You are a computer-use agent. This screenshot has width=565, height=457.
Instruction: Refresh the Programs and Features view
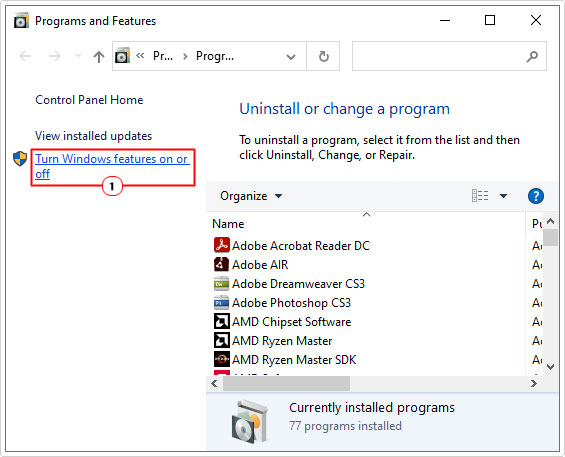[x=323, y=57]
